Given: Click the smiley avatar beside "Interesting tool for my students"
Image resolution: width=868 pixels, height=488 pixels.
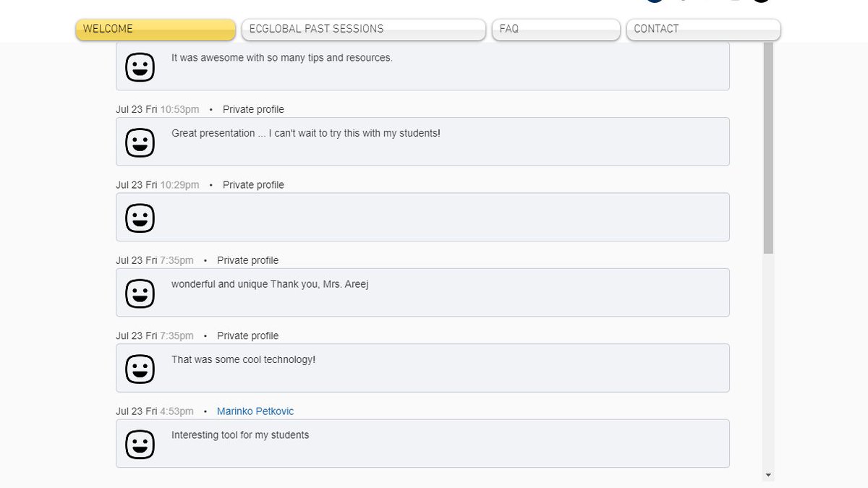Looking at the screenshot, I should (140, 444).
